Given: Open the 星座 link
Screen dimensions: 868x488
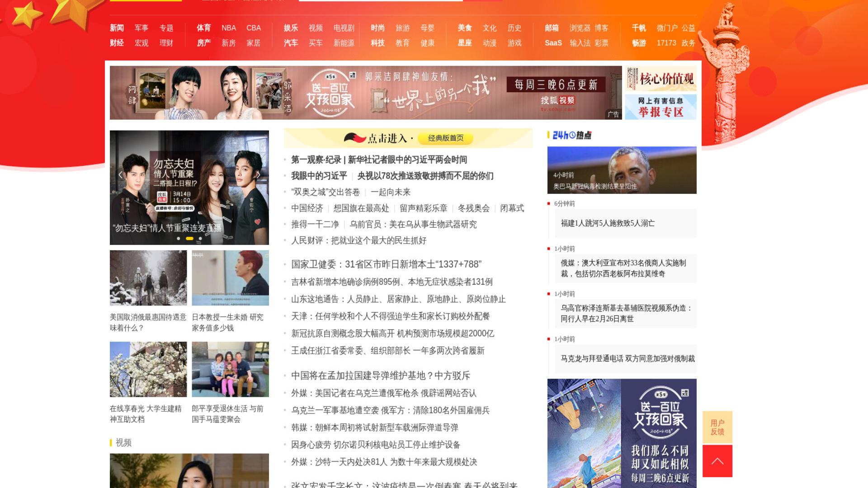Looking at the screenshot, I should 465,43.
